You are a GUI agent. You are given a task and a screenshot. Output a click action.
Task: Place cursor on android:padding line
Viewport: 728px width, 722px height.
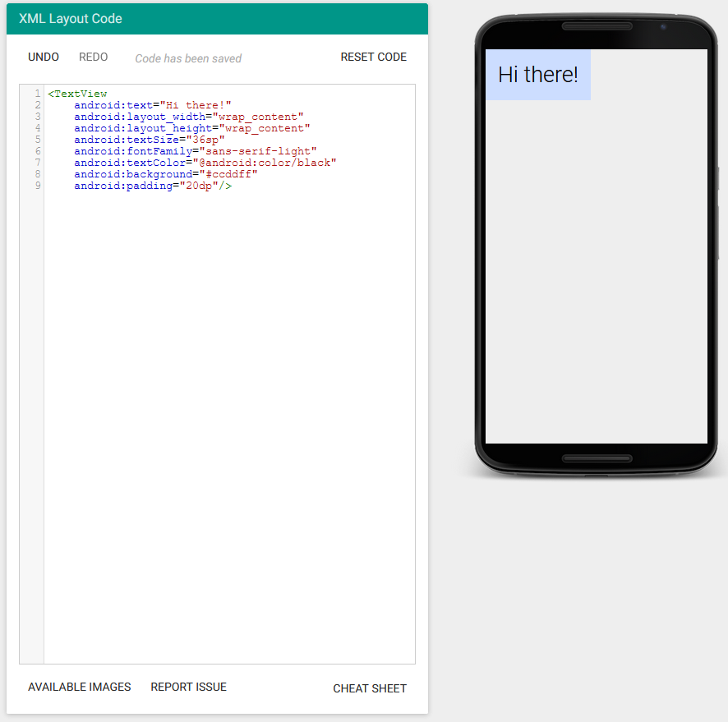coord(152,186)
